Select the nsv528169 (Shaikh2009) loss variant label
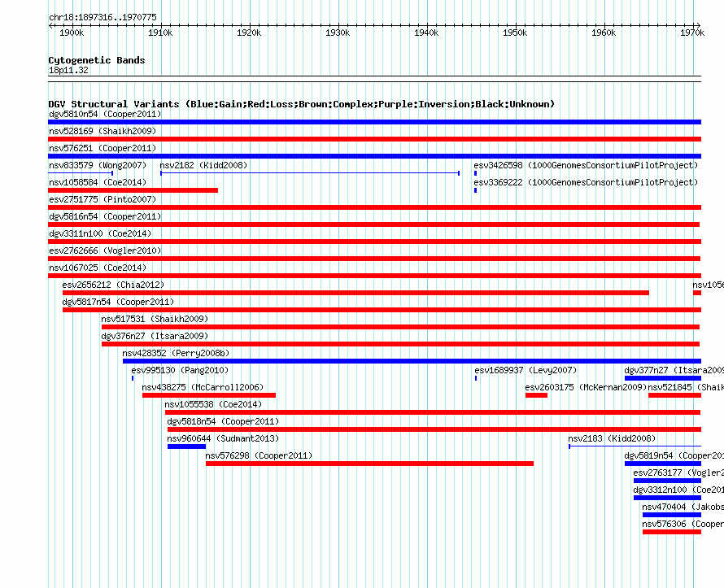Viewport: 724px width, 588px height. [102, 131]
